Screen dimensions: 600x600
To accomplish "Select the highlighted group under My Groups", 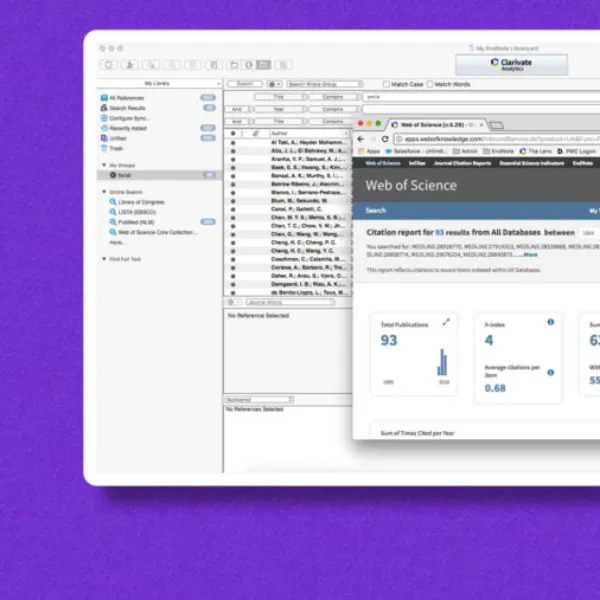I will tap(160, 175).
